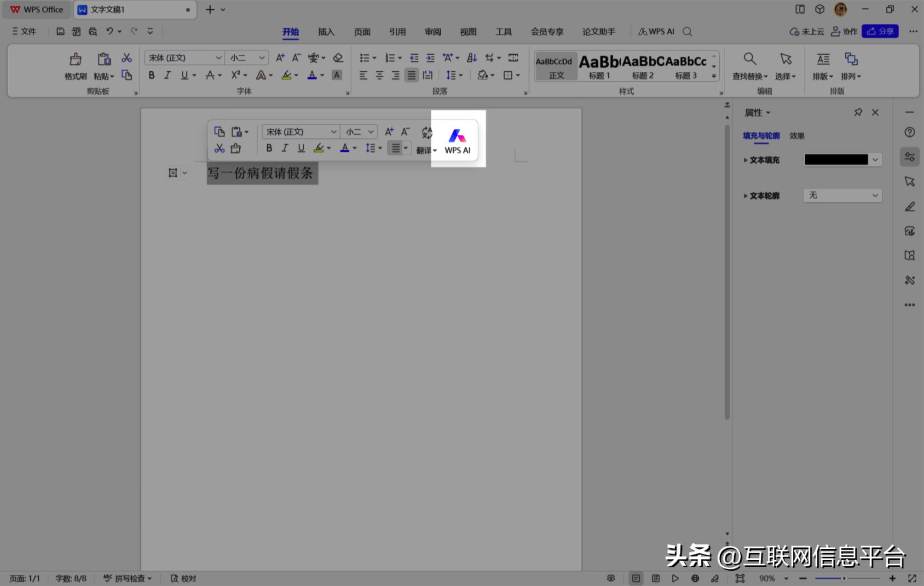Enable eye protection mode in status bar

pos(611,578)
